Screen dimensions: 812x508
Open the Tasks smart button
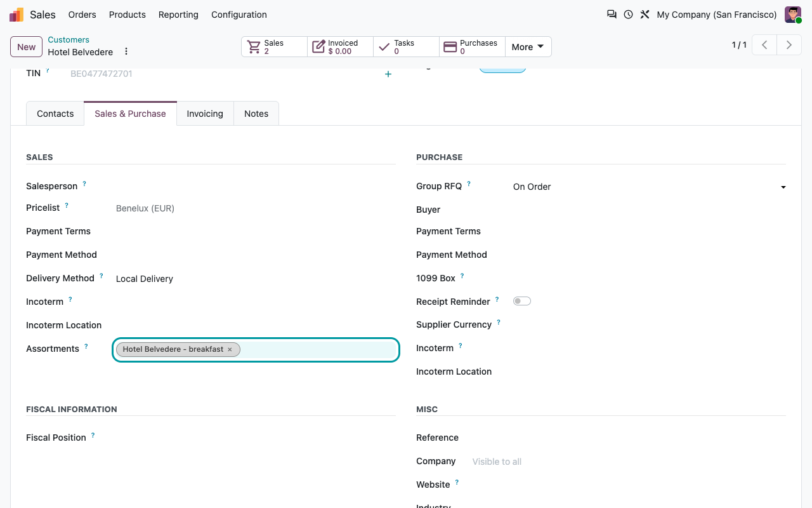tap(407, 47)
